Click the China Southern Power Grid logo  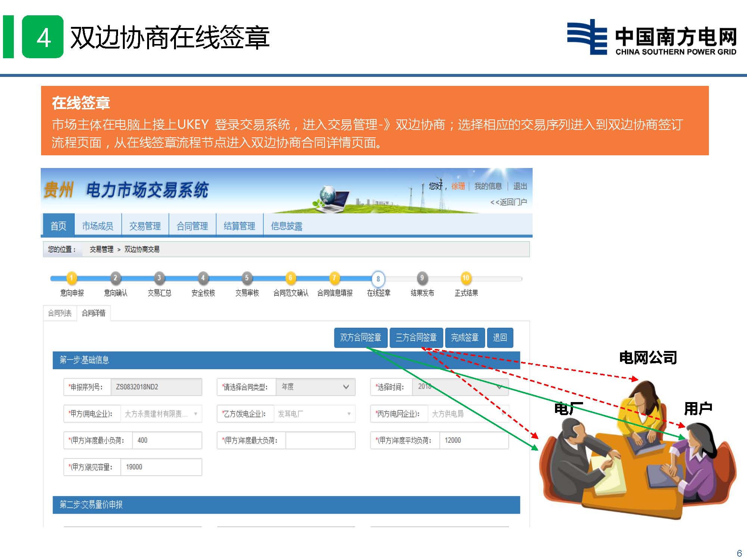coord(652,37)
